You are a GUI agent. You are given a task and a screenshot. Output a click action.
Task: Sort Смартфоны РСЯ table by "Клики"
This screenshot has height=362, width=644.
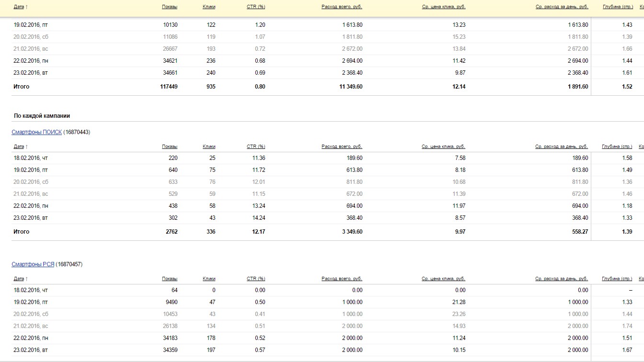click(209, 279)
